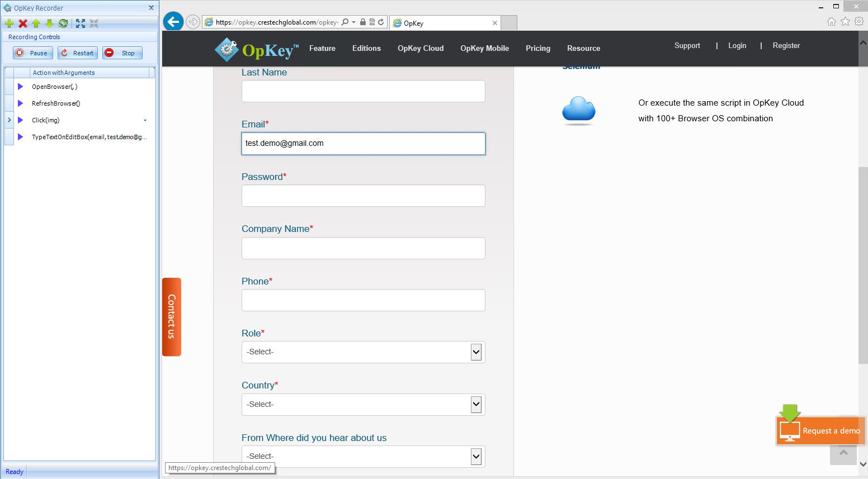Open browser Tools gear icon

(x=859, y=21)
